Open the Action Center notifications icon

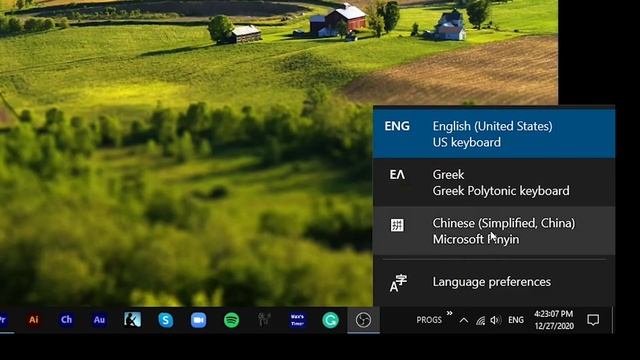tap(593, 320)
